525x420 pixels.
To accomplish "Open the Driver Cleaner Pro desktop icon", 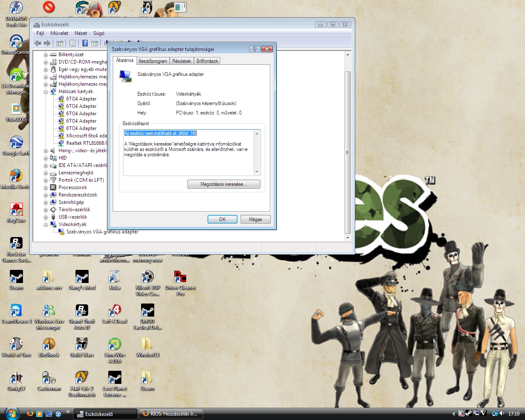I will pyautogui.click(x=180, y=283).
